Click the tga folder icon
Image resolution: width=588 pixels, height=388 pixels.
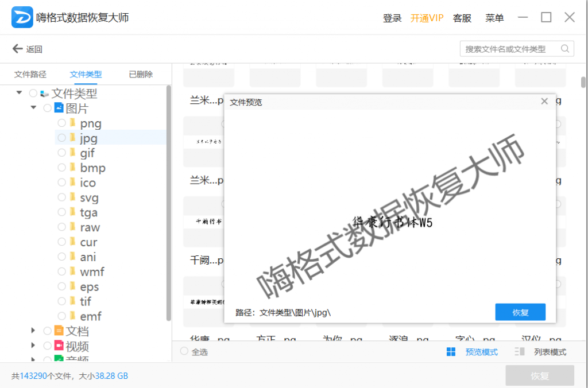coord(73,212)
